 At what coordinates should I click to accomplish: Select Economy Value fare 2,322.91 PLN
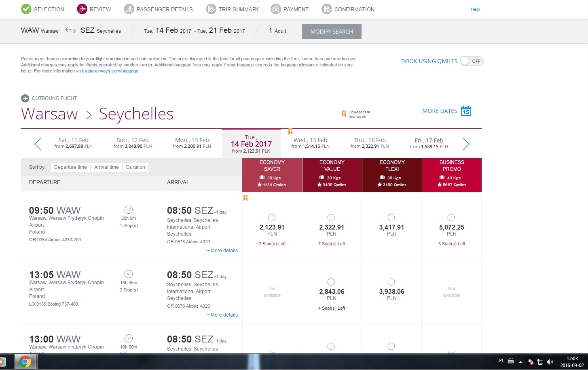[331, 218]
